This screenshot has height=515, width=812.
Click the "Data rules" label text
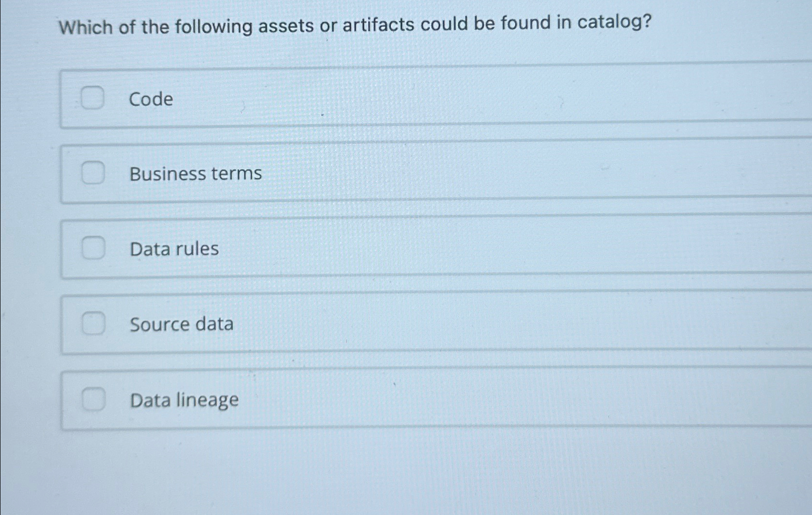(174, 249)
